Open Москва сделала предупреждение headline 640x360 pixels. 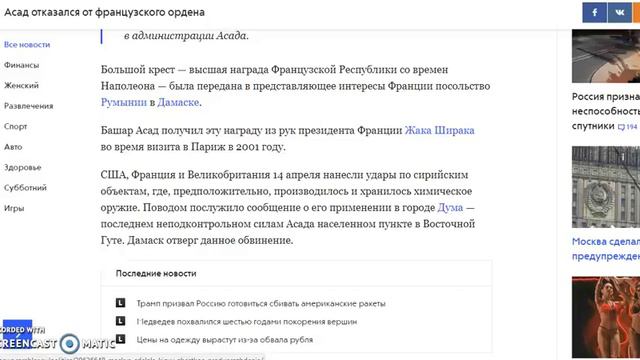606,249
